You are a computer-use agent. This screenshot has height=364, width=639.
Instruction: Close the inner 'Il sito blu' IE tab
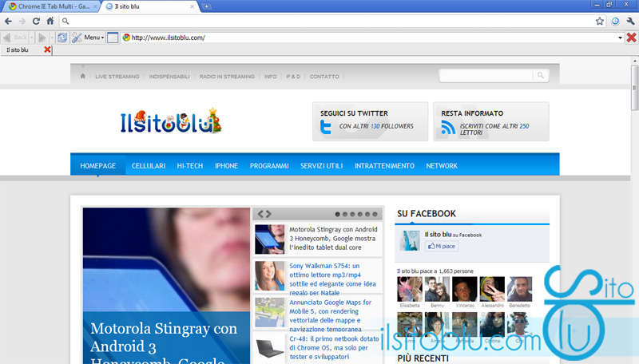(47, 49)
